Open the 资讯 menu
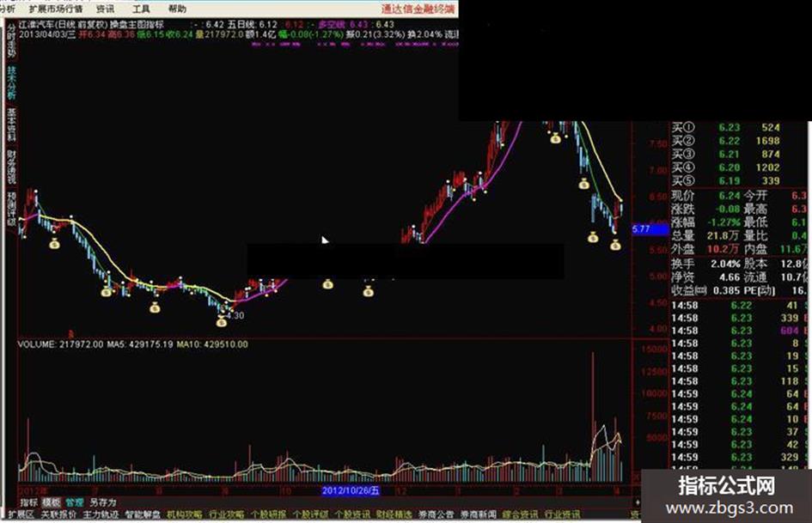This screenshot has width=812, height=523. 105,9
